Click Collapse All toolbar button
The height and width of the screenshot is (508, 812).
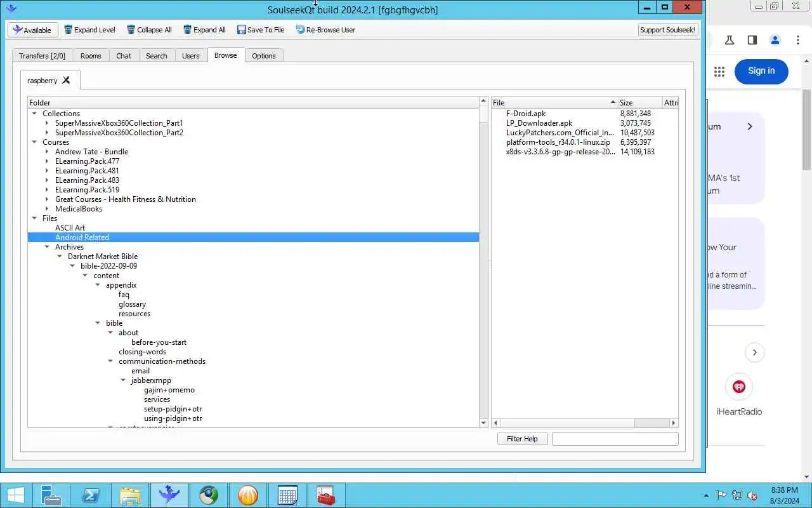click(x=149, y=30)
